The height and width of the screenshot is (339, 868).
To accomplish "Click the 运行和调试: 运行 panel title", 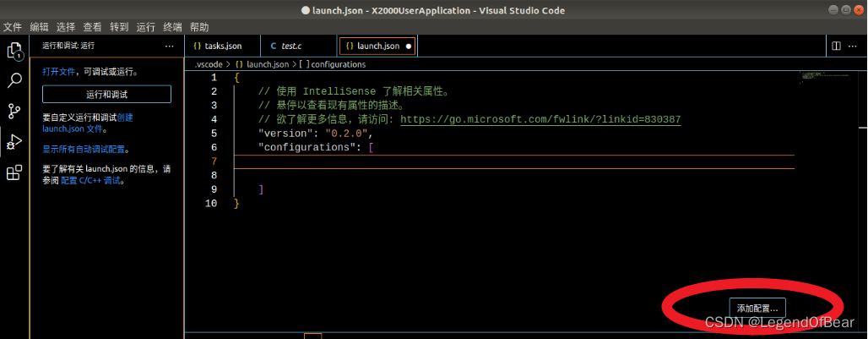I will (68, 46).
